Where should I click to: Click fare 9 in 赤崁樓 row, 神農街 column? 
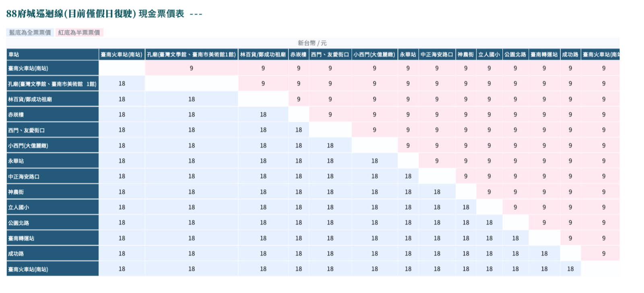(466, 115)
